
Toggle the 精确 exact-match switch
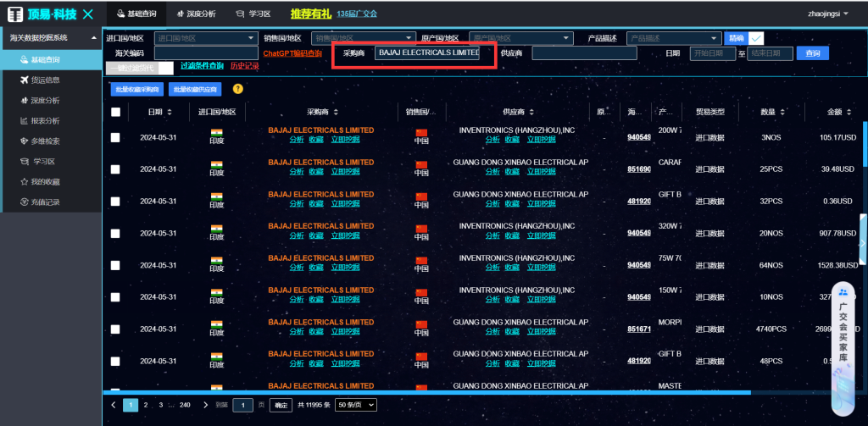tap(755, 38)
